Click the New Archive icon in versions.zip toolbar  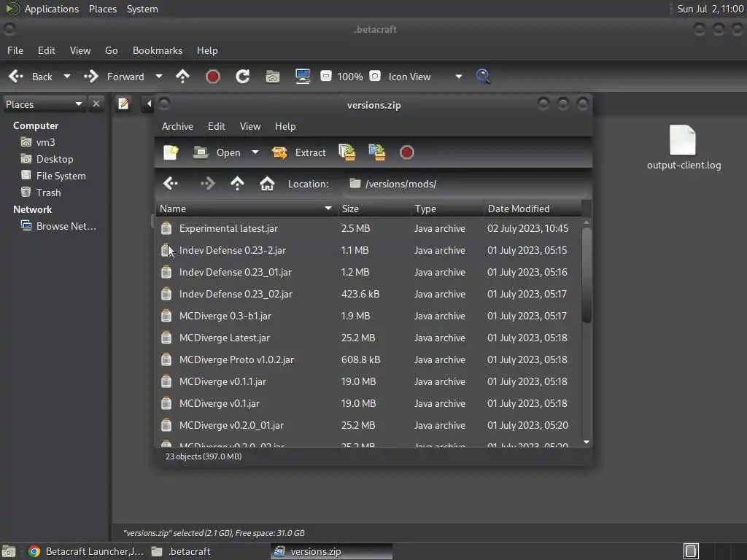171,152
